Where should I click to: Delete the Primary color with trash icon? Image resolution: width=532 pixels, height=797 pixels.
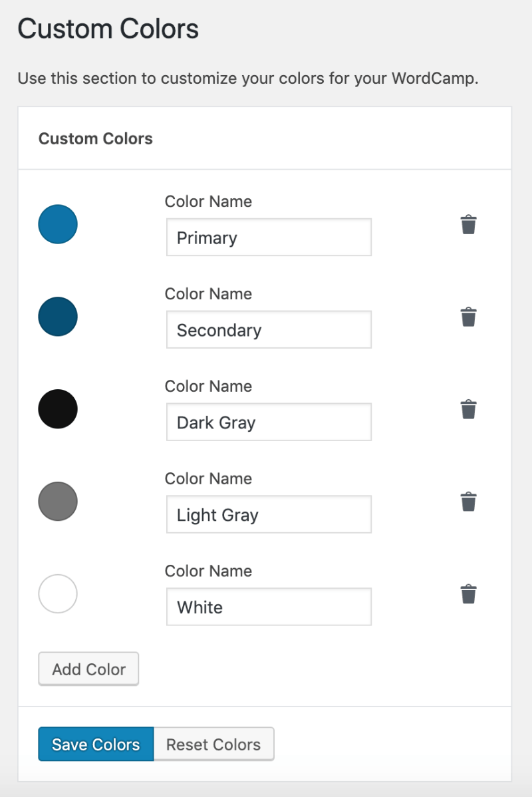click(469, 225)
